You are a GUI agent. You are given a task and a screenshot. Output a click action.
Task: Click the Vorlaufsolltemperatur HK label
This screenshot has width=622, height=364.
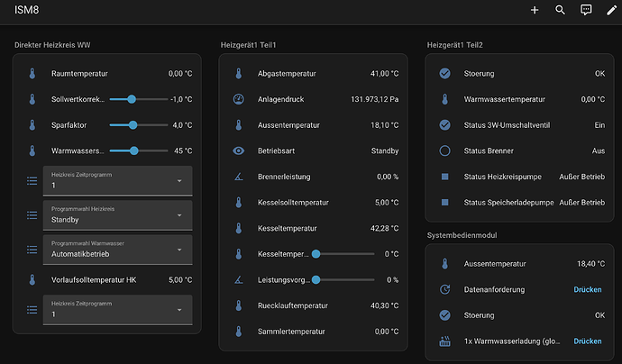(x=94, y=279)
